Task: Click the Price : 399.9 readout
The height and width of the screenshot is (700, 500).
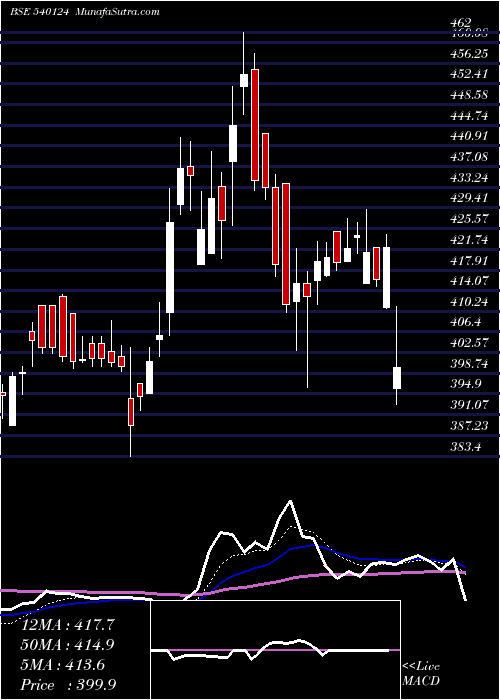Action: (68, 685)
